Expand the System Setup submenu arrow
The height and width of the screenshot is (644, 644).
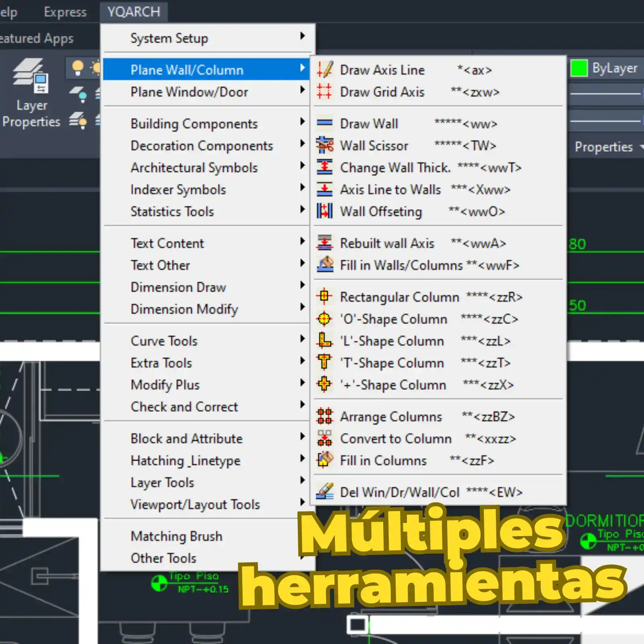click(302, 36)
